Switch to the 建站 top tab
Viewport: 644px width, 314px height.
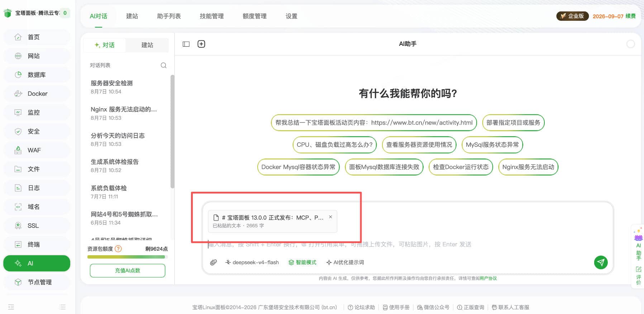(132, 16)
